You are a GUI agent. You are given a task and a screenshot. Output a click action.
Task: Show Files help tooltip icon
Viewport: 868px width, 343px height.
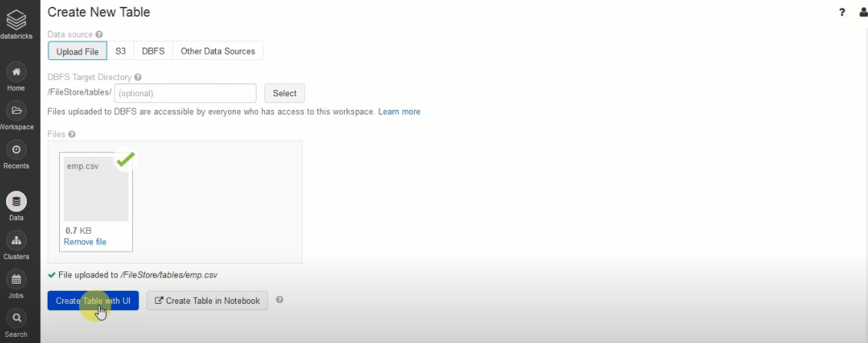(x=71, y=134)
